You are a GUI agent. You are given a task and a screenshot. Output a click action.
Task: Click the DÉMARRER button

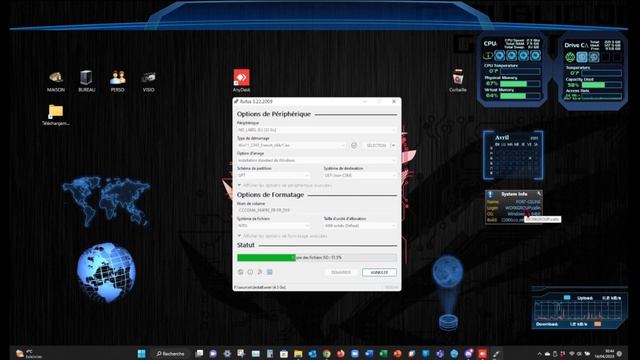341,272
